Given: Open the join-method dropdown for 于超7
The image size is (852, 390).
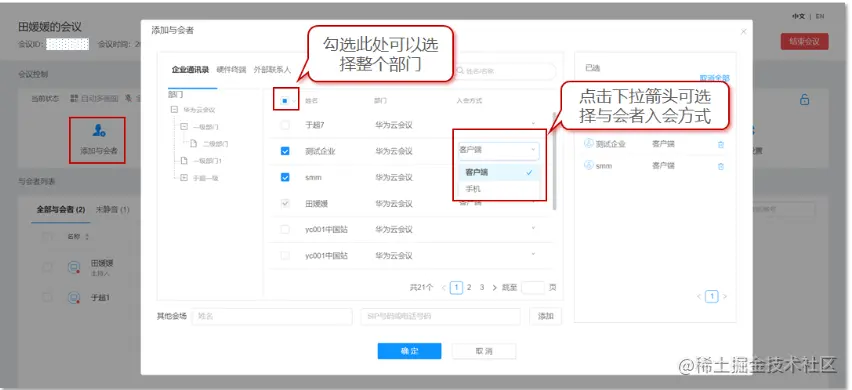Looking at the screenshot, I should (533, 124).
